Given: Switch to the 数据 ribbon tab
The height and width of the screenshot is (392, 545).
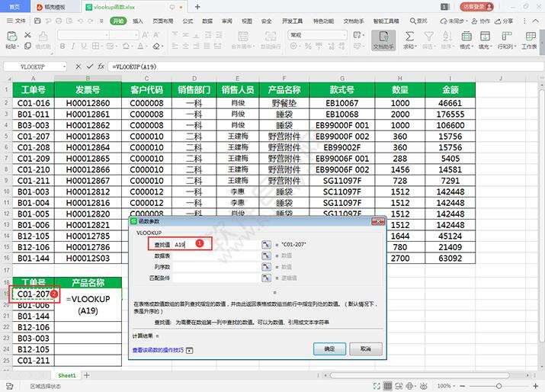Looking at the screenshot, I should tap(207, 21).
